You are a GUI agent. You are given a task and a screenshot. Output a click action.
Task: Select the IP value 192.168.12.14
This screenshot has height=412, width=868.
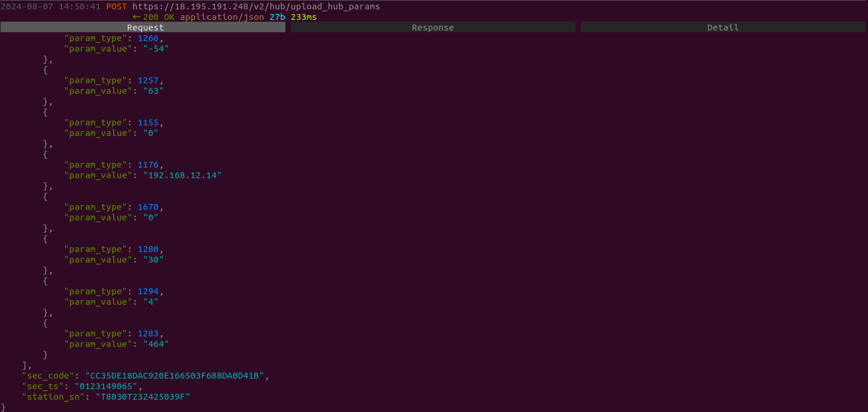pyautogui.click(x=182, y=175)
